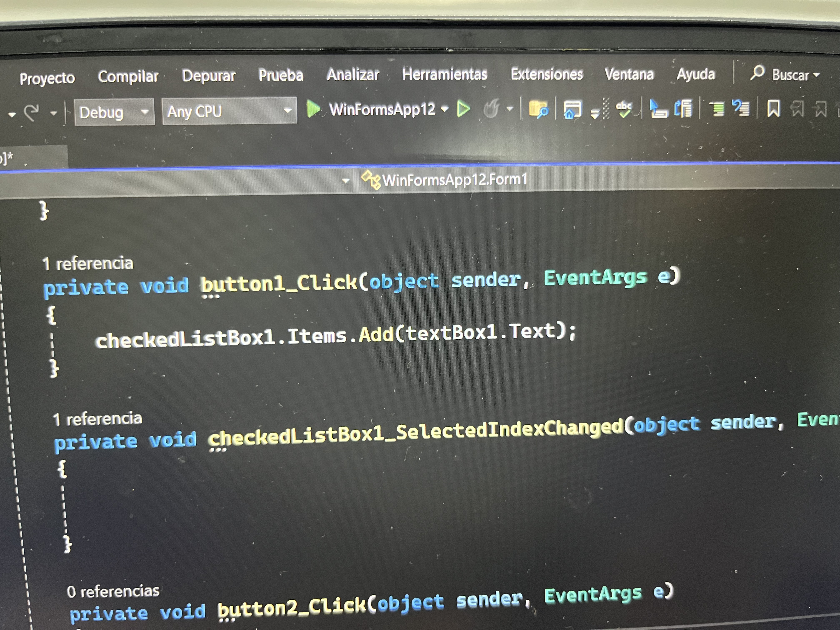Click the Hot Reload flame icon
This screenshot has width=840, height=630.
pos(491,109)
